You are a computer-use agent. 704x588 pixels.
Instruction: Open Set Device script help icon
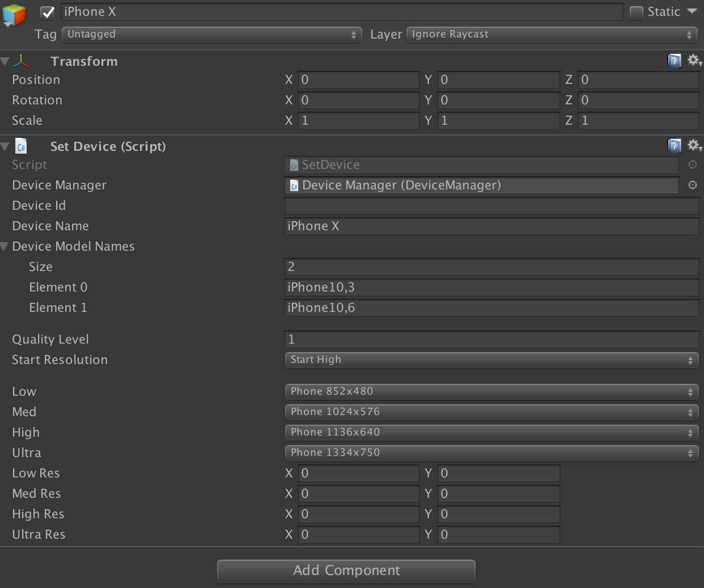(675, 146)
